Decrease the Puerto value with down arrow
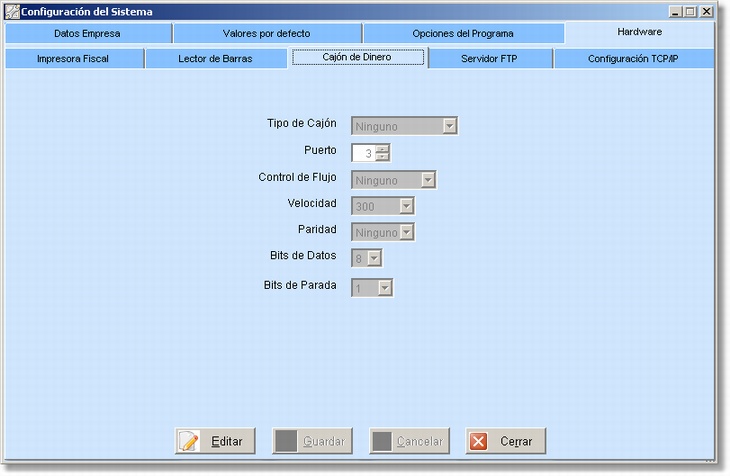Image resolution: width=730 pixels, height=476 pixels. (x=382, y=157)
